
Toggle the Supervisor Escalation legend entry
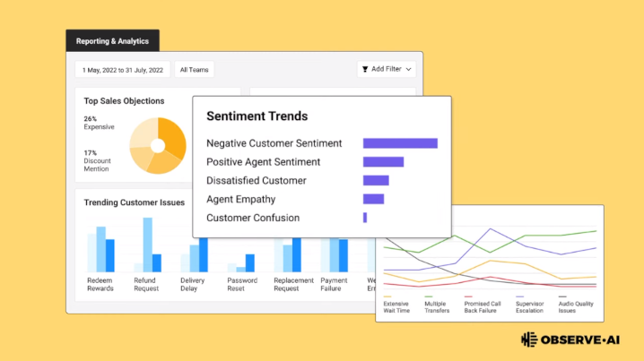tap(529, 305)
